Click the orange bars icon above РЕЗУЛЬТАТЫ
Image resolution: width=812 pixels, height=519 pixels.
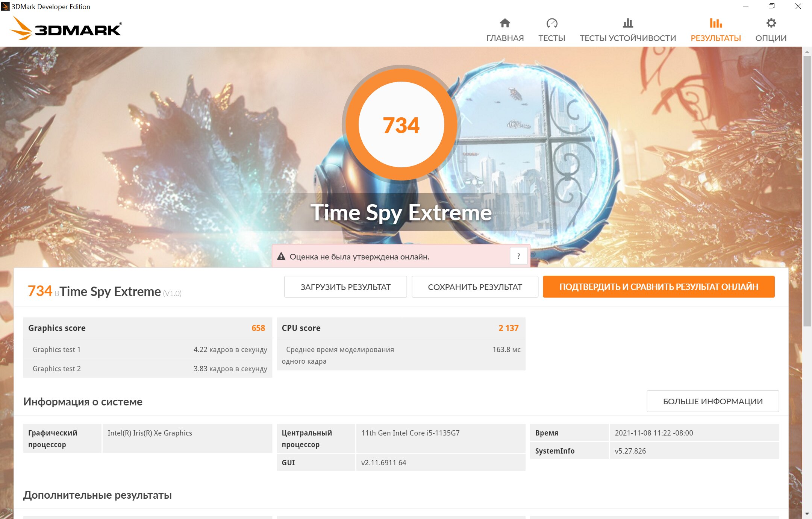click(715, 23)
